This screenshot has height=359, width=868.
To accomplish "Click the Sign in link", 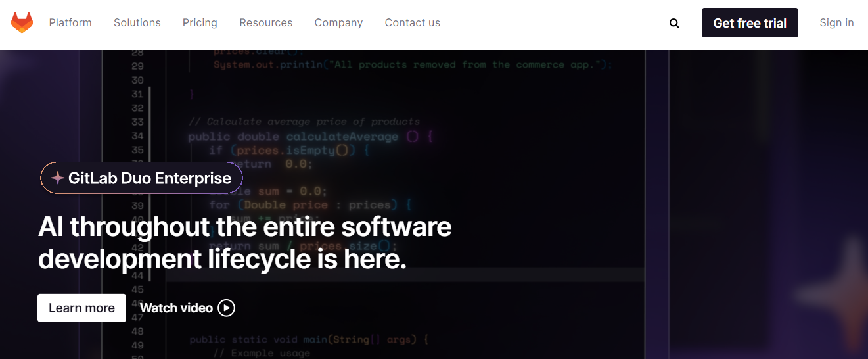I will tap(836, 22).
